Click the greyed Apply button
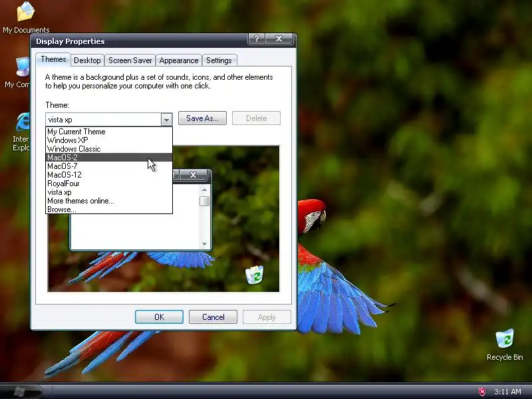Screen dimensions: 532x399 [x=267, y=317]
